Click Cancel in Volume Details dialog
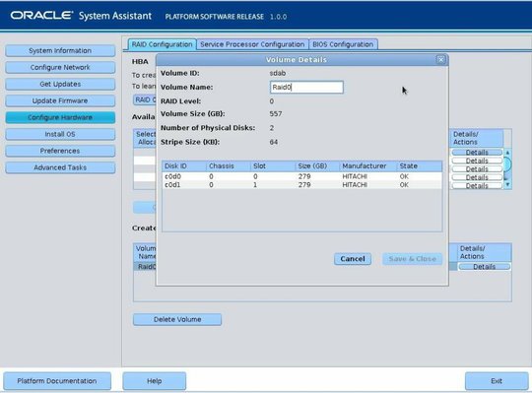 point(353,259)
